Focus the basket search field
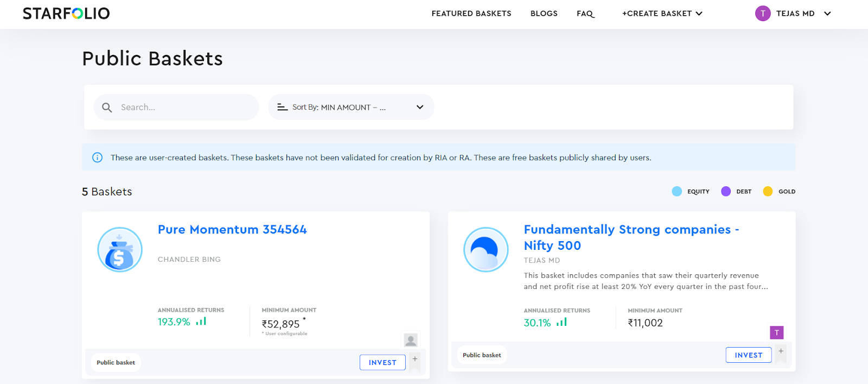Image resolution: width=868 pixels, height=384 pixels. pyautogui.click(x=176, y=107)
